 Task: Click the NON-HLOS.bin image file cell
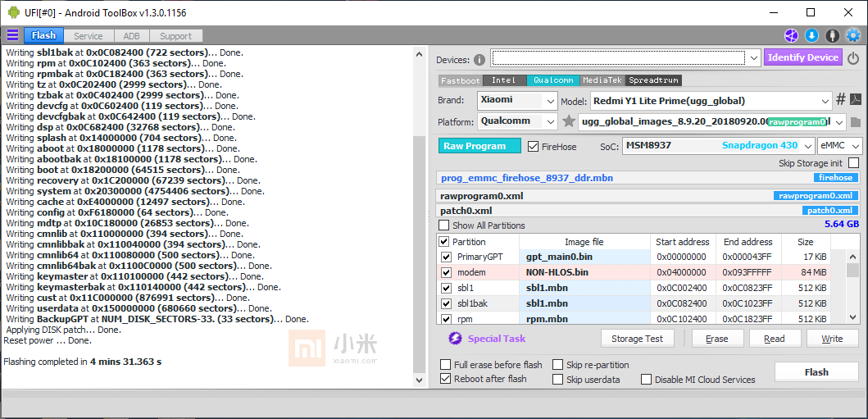pyautogui.click(x=584, y=272)
